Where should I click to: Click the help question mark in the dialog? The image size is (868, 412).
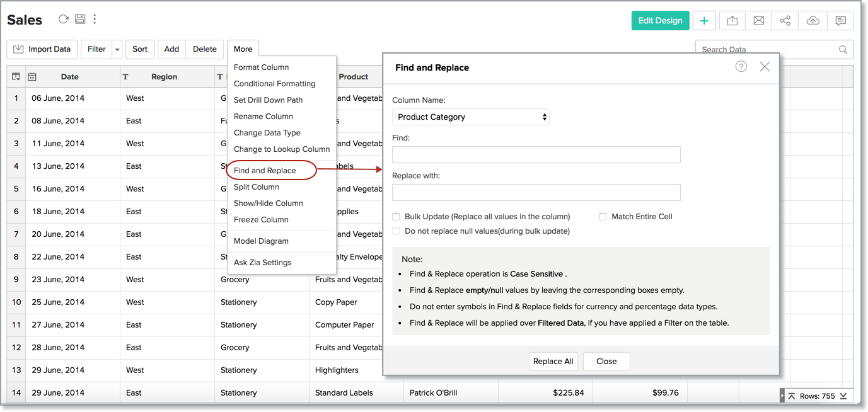click(741, 67)
